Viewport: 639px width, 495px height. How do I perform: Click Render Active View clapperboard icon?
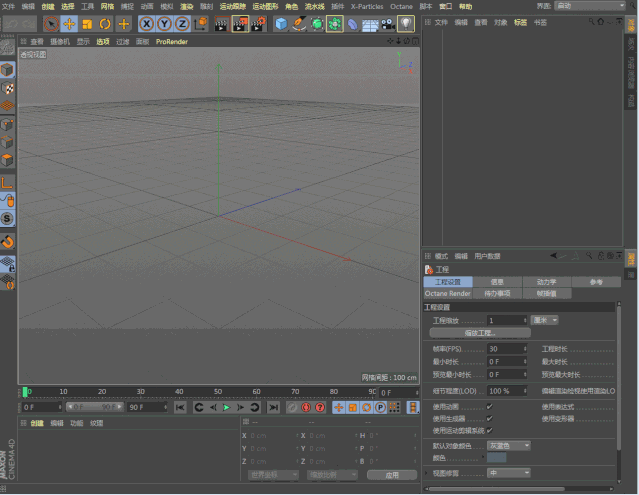[x=222, y=24]
